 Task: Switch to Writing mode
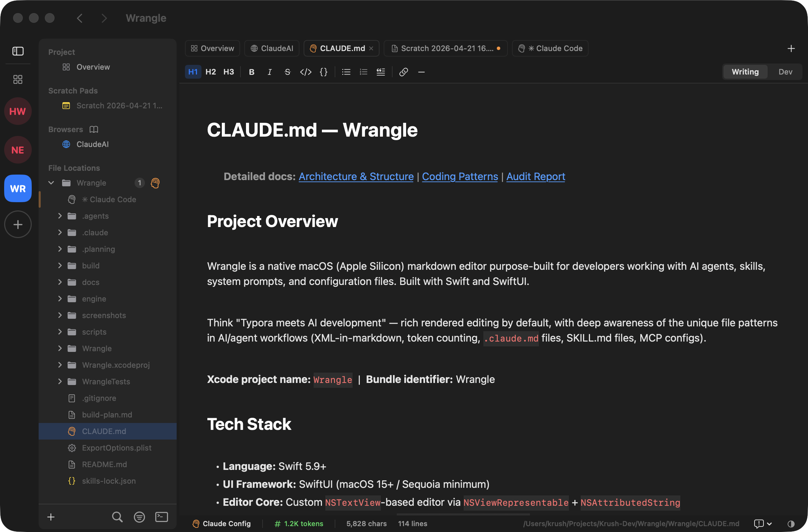(745, 72)
